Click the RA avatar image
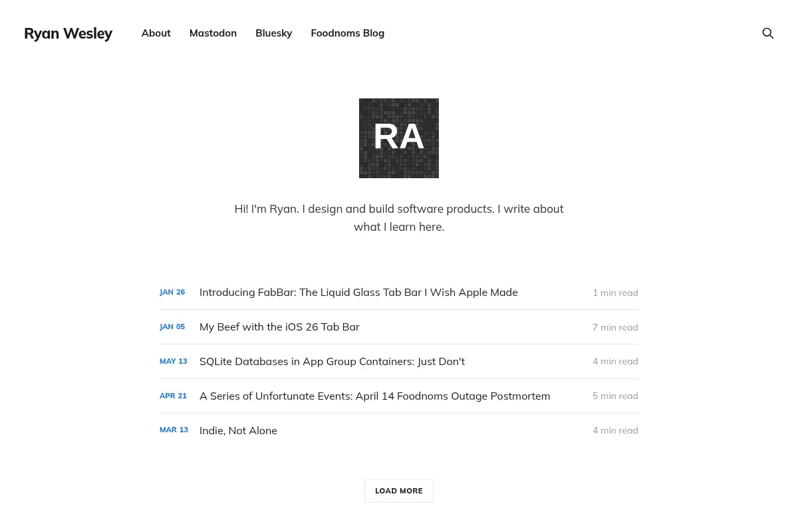 tap(399, 138)
